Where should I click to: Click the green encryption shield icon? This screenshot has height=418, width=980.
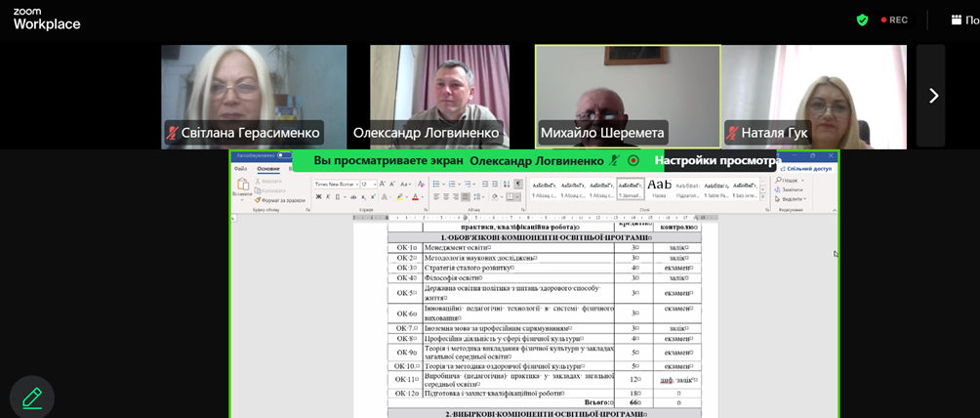(x=862, y=20)
